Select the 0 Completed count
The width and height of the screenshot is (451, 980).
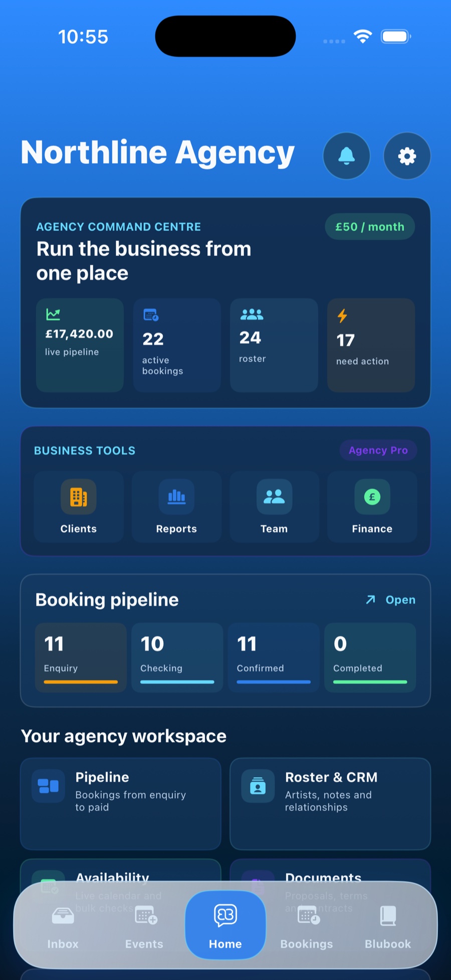coord(340,644)
